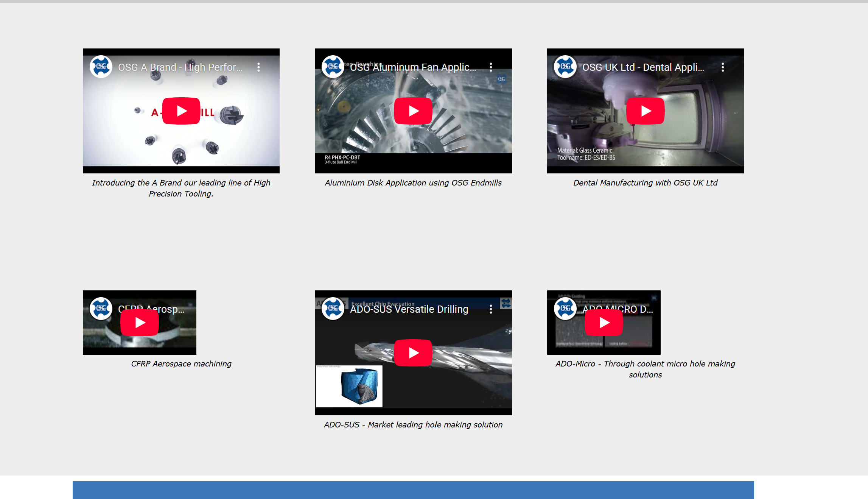Viewport: 868px width, 499px height.
Task: Open more options menu on Dental Application video
Action: click(x=723, y=67)
